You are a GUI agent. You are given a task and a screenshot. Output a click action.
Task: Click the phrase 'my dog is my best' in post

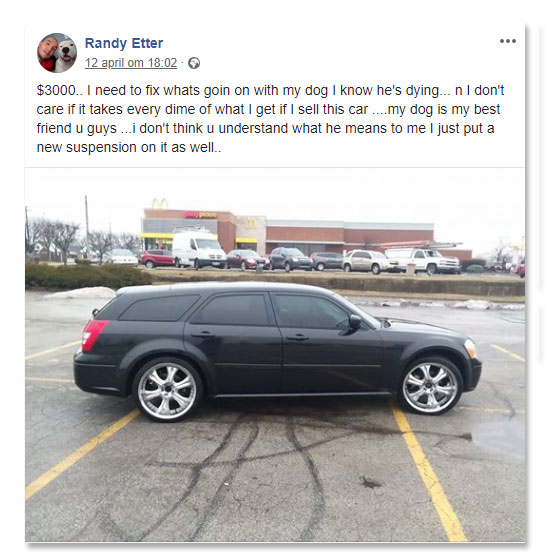coord(444,109)
